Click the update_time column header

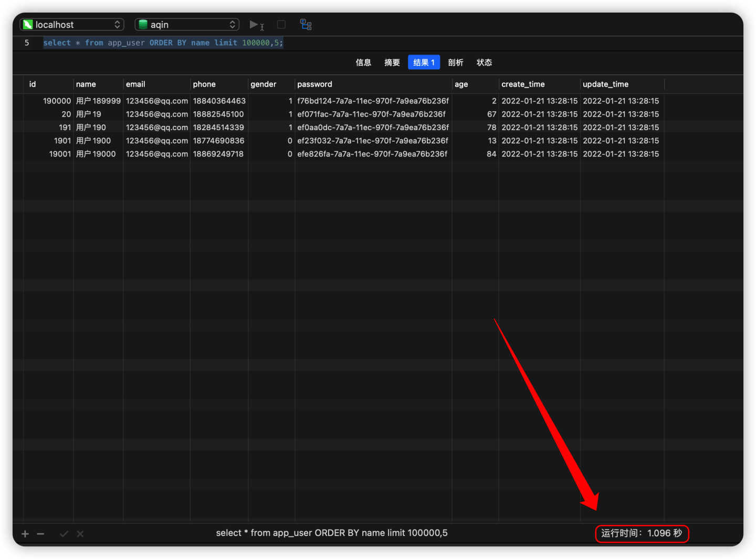tap(622, 84)
